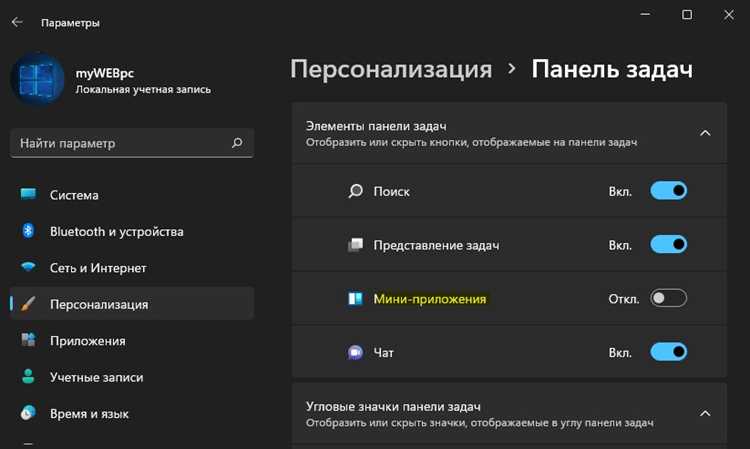Image resolution: width=750 pixels, height=449 pixels.
Task: Collapse Угловые значки панели задач chevron
Action: click(x=705, y=413)
